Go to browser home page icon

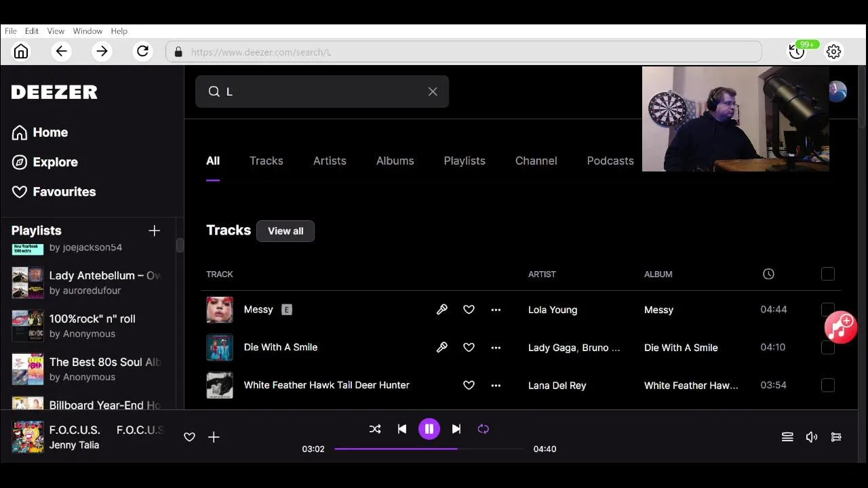tap(21, 52)
